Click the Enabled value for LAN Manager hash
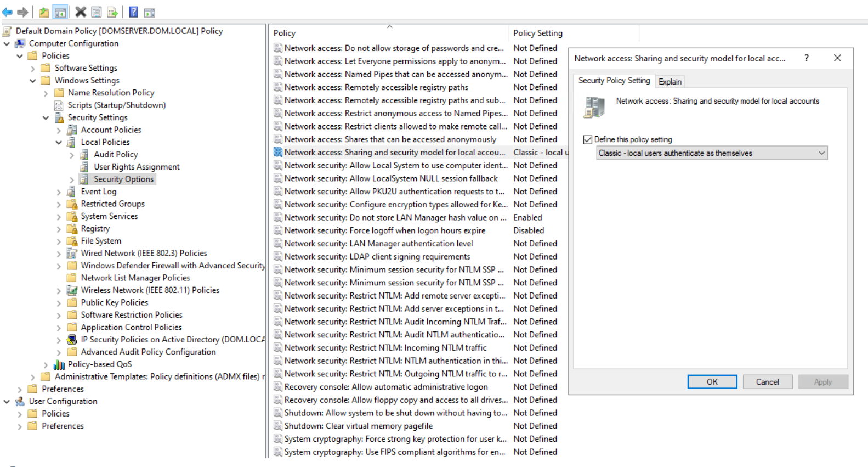Viewport: 868px width, 467px height. 527,217
